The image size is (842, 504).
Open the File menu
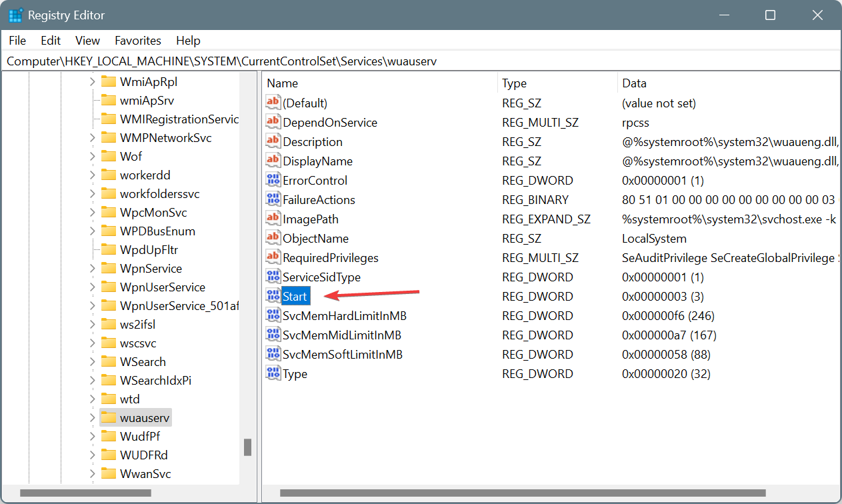(17, 41)
